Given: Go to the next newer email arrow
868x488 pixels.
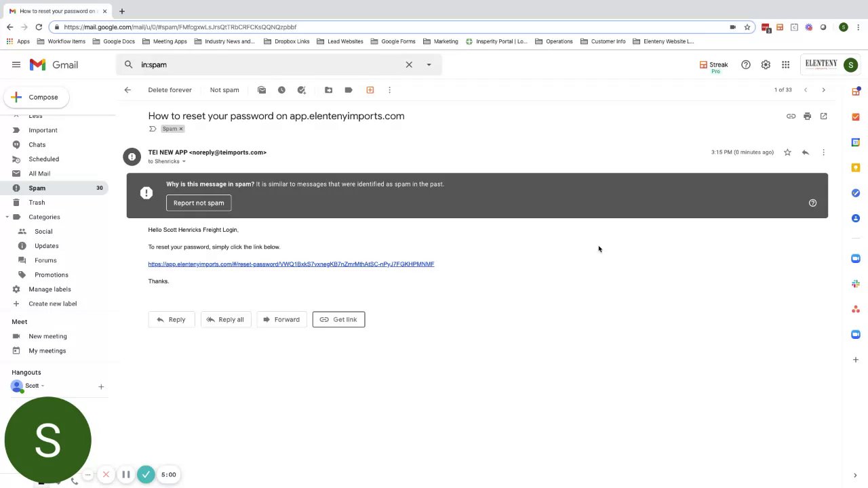Looking at the screenshot, I should [x=806, y=89].
